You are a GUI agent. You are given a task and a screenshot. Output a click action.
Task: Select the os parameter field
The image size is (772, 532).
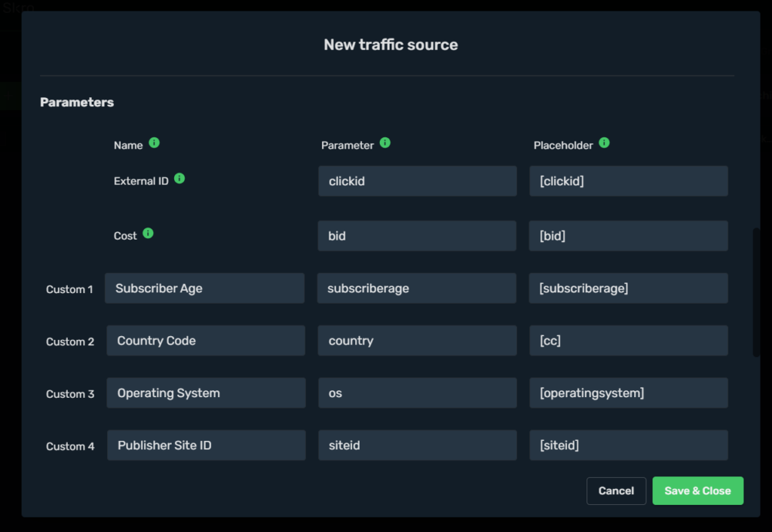point(417,393)
